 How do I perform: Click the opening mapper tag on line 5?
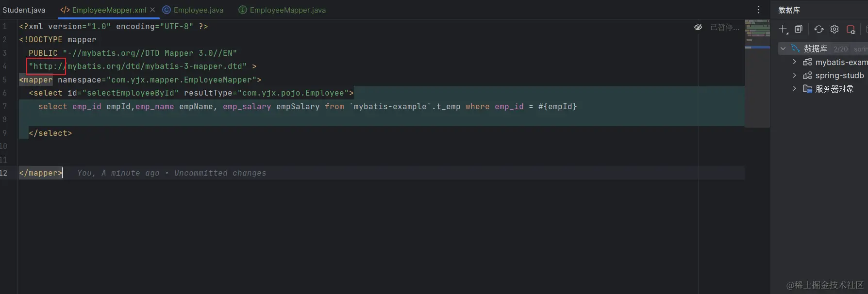tap(36, 80)
